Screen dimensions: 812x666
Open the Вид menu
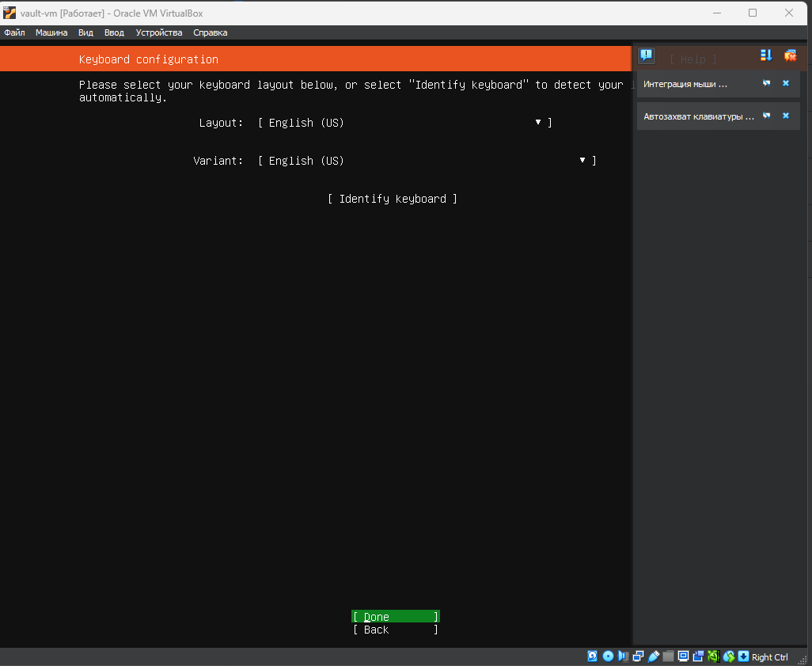(x=85, y=32)
